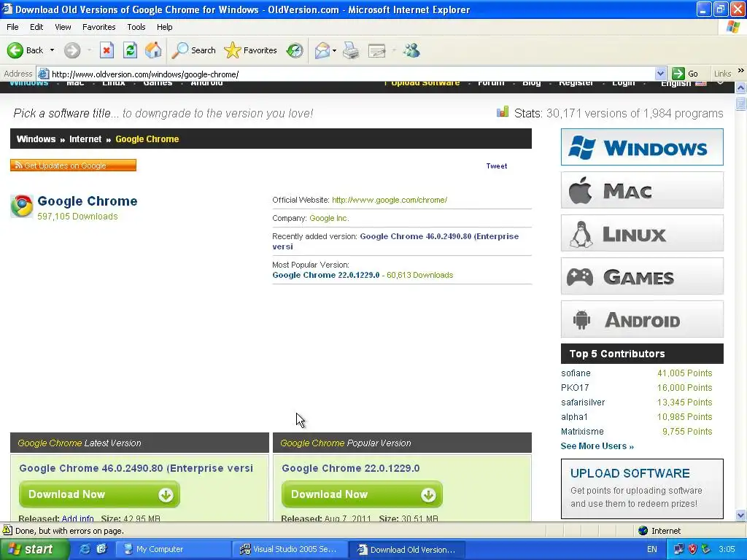Open the File menu
Image resolution: width=747 pixels, height=560 pixels.
[13, 27]
